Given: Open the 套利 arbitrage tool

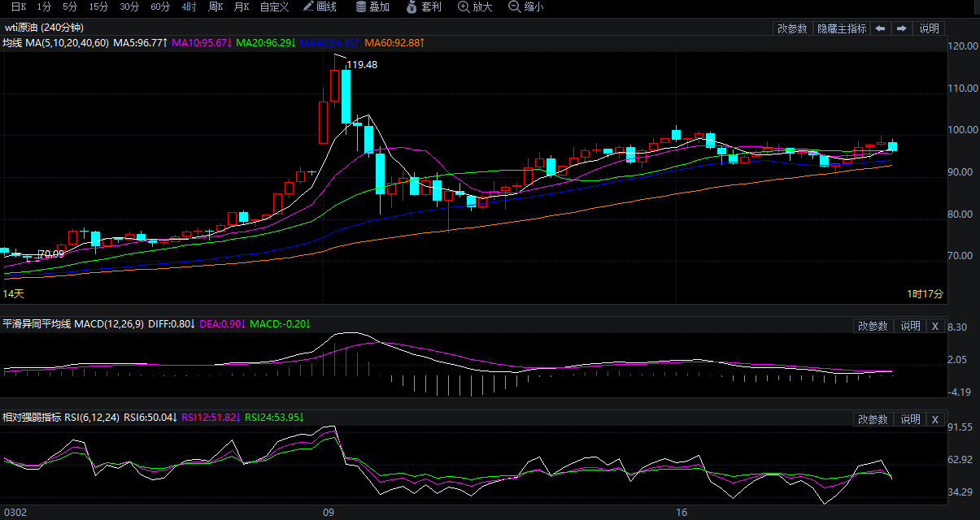Looking at the screenshot, I should [x=424, y=6].
